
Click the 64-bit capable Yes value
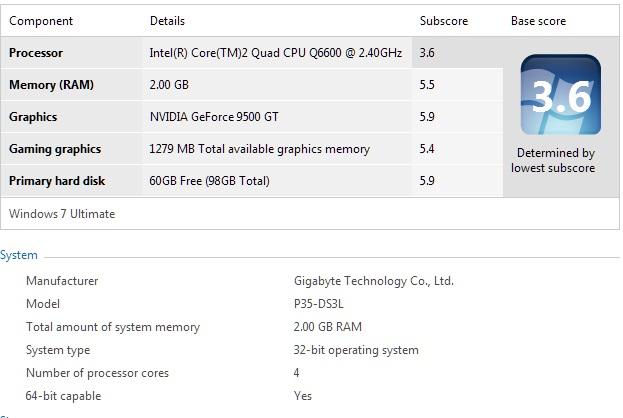click(x=303, y=396)
